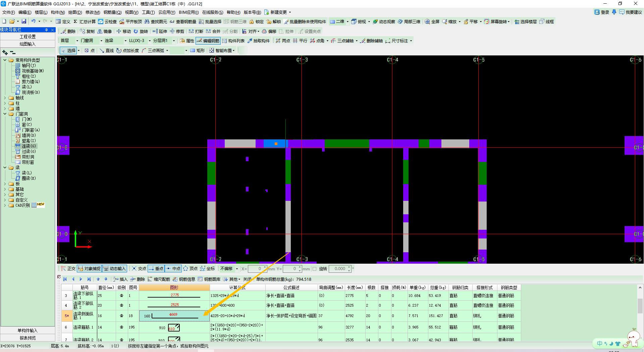Click the 工程设置 navigation button
The image size is (644, 352).
(28, 37)
